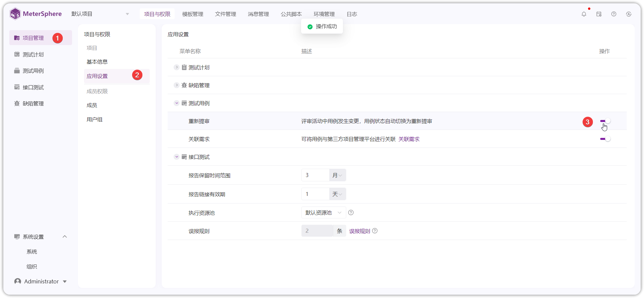Click the 缺陷管理 bug icon in sidebar

[17, 103]
